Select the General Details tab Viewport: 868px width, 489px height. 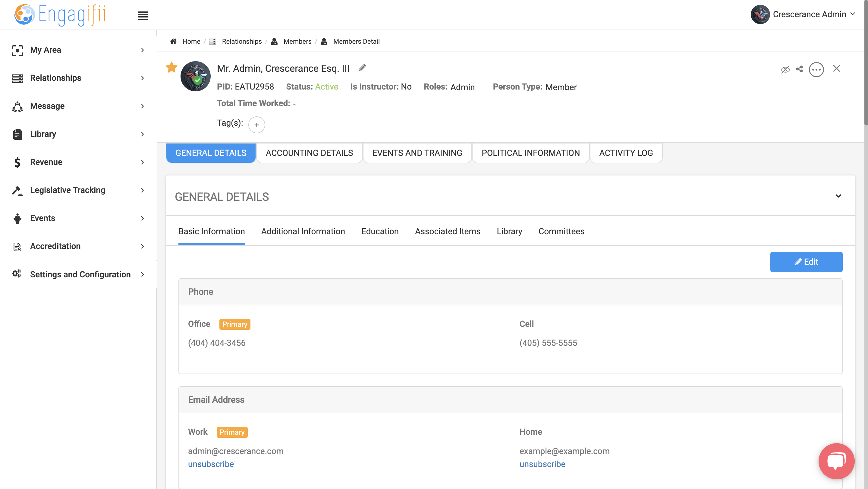[211, 153]
